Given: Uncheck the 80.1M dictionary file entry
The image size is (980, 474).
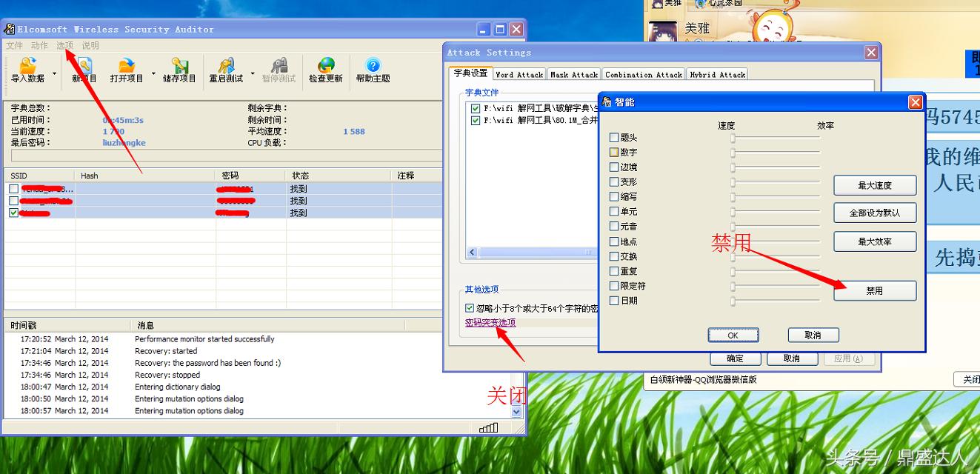Looking at the screenshot, I should click(476, 119).
